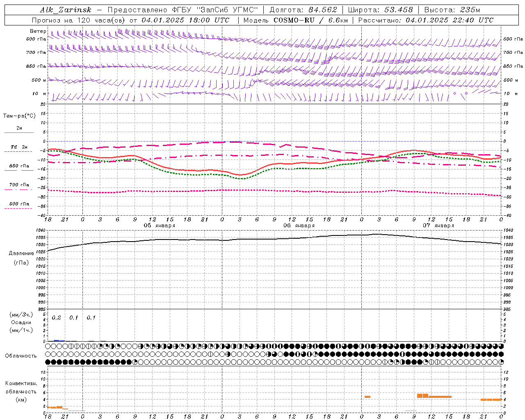Click the Ветер panel label

38,31
